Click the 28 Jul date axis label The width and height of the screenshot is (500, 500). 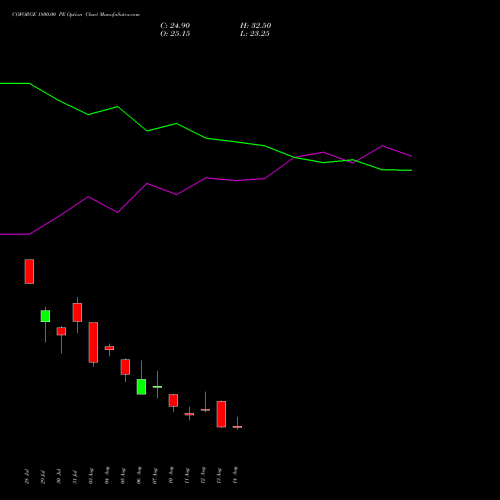(x=27, y=477)
